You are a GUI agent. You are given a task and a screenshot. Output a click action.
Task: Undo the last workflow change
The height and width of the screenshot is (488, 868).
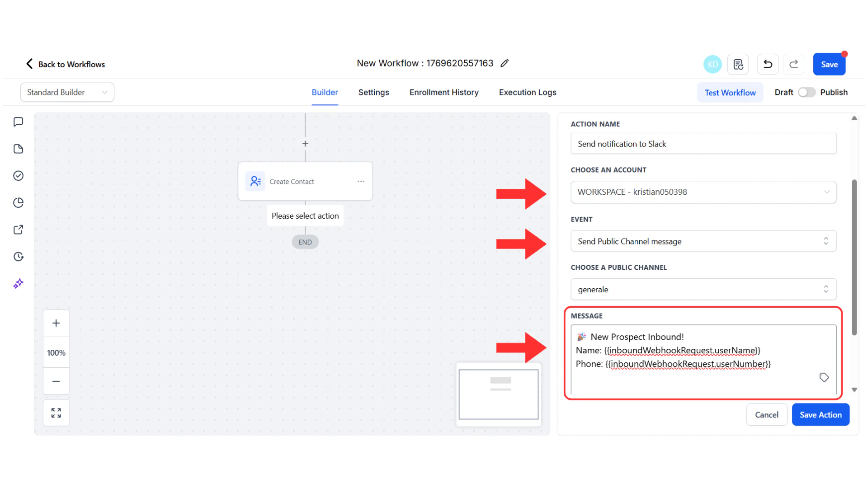pyautogui.click(x=768, y=64)
